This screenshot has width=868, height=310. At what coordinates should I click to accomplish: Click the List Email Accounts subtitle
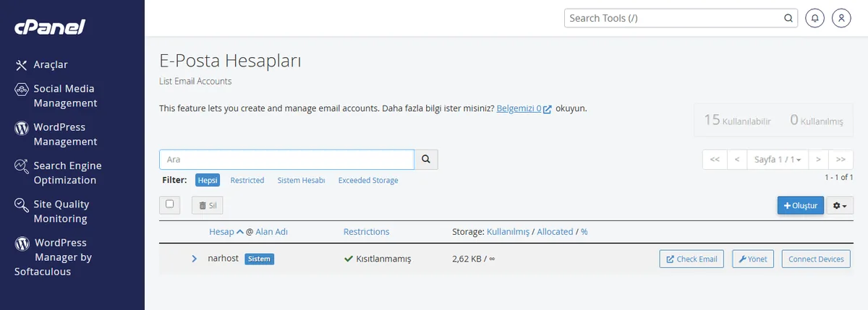tap(195, 81)
